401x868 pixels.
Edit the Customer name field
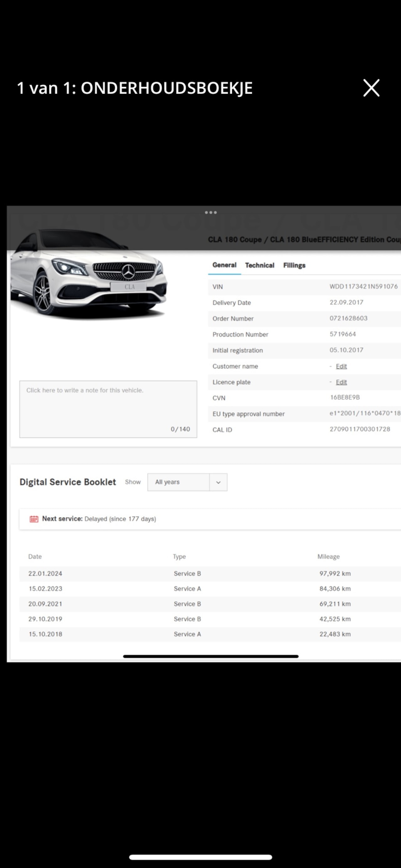click(341, 366)
